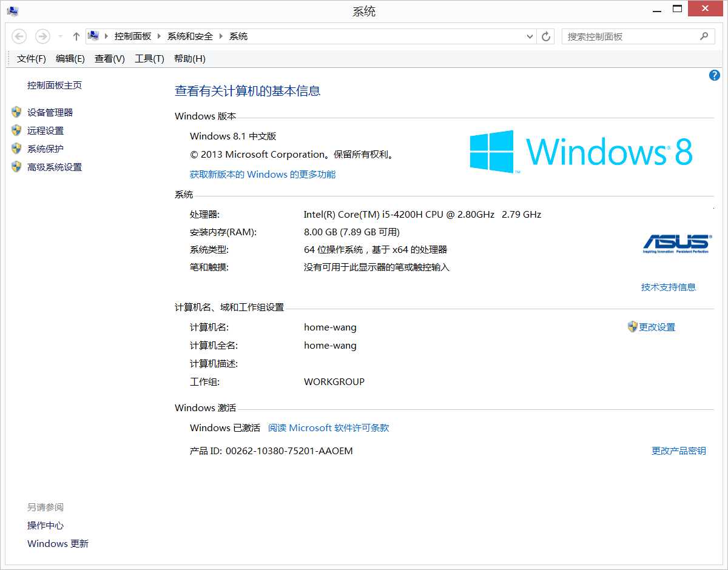Click the product ID 00262-10380-75201-AAOEM
The width and height of the screenshot is (728, 570).
point(289,451)
